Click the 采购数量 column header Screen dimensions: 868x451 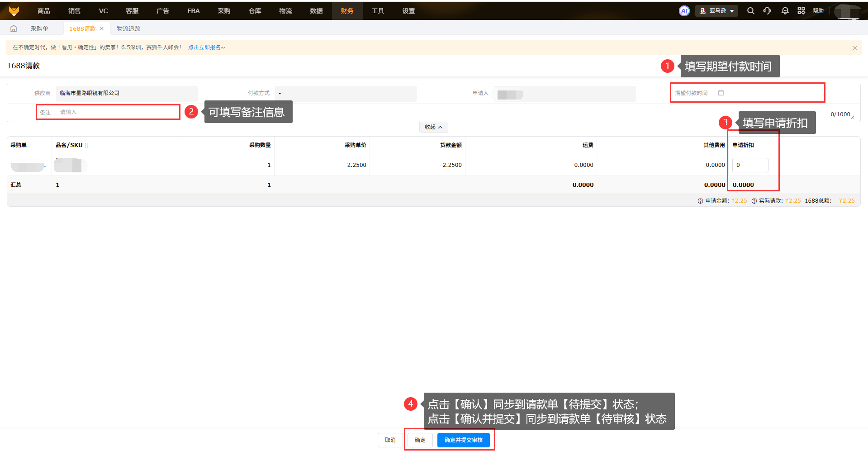click(x=260, y=145)
